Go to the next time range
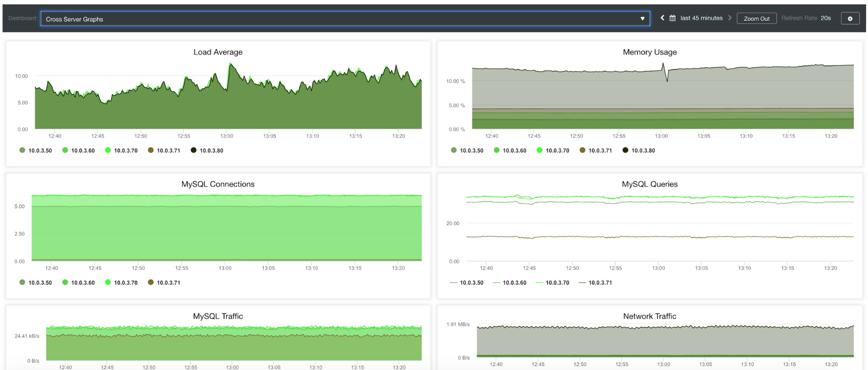Screen dimensions: 868x370 (730, 18)
